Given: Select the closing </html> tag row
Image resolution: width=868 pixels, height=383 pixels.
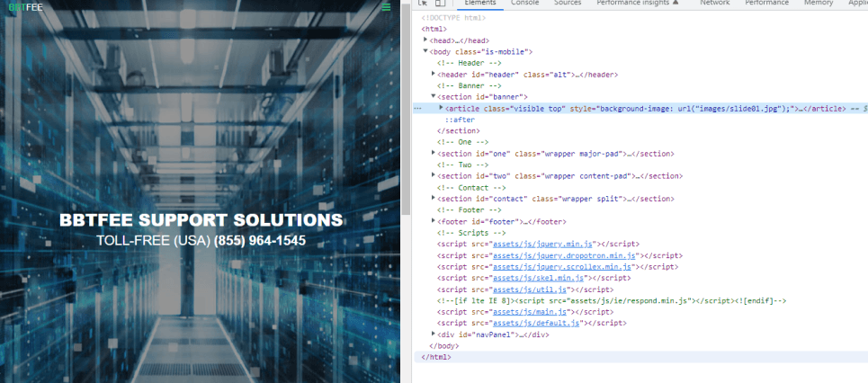Looking at the screenshot, I should point(436,357).
